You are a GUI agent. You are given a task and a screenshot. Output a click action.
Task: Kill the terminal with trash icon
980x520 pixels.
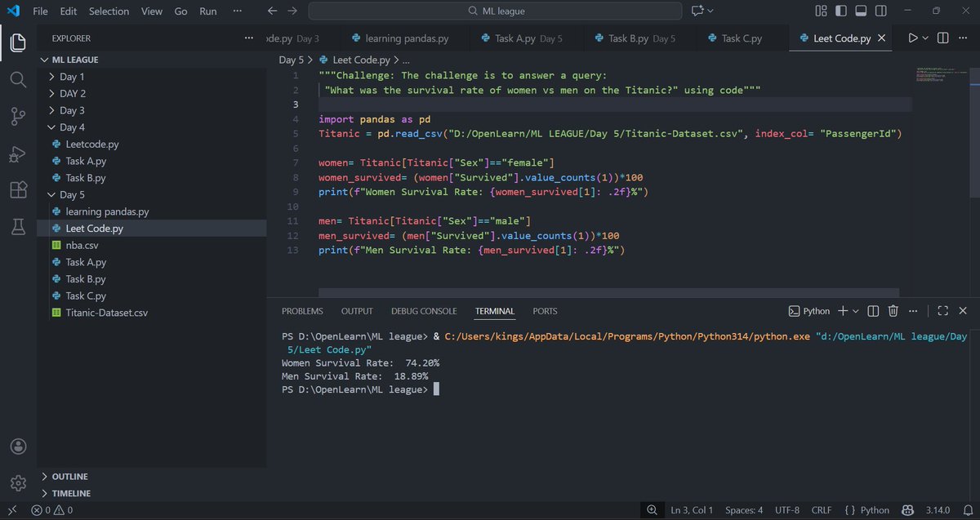click(893, 311)
